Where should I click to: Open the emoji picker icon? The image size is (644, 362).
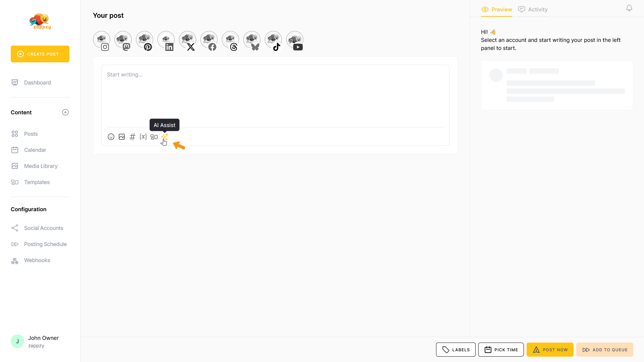coord(111,137)
